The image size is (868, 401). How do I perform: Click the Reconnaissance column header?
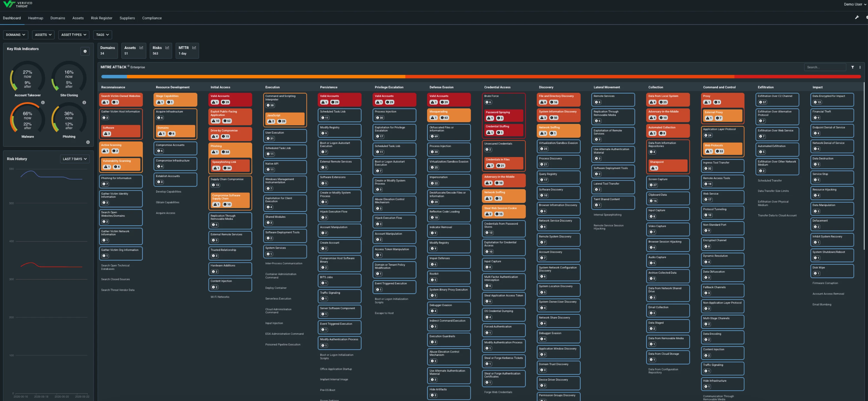tap(113, 87)
